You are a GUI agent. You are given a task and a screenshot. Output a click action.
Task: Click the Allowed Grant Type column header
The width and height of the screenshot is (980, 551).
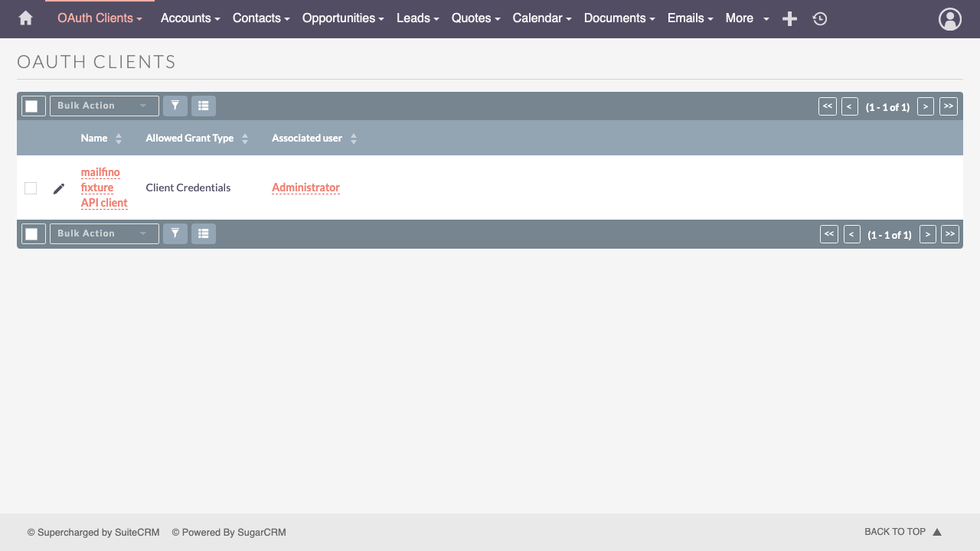tap(190, 139)
